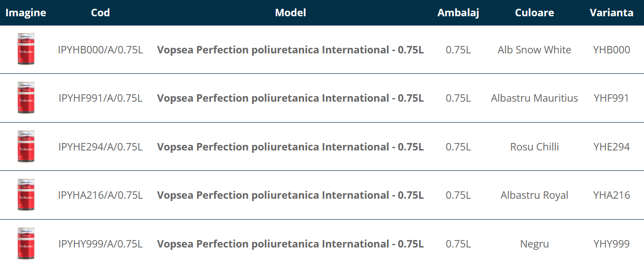
Task: Open the Albastru Royal paint can image
Action: (26, 195)
